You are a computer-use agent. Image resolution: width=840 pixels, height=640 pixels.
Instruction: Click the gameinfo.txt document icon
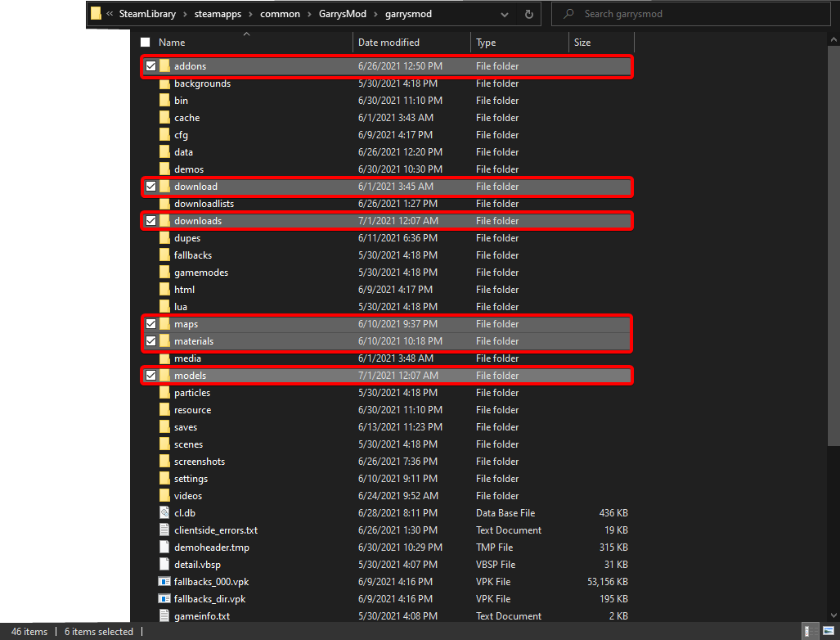(x=165, y=615)
